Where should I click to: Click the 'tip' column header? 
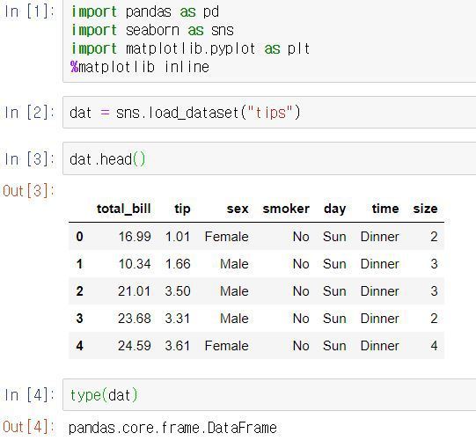[182, 209]
